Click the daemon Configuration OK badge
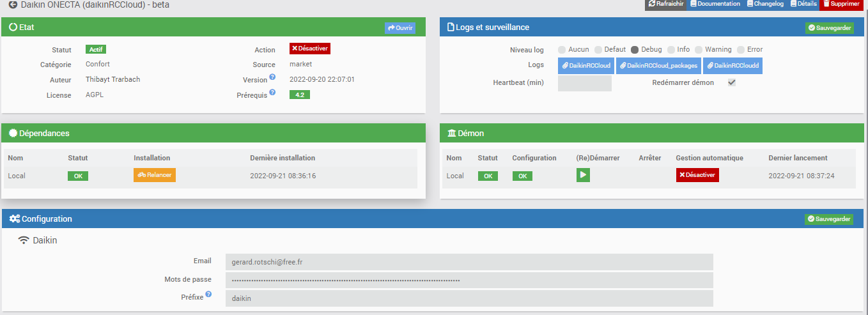This screenshot has width=868, height=315. 522,176
